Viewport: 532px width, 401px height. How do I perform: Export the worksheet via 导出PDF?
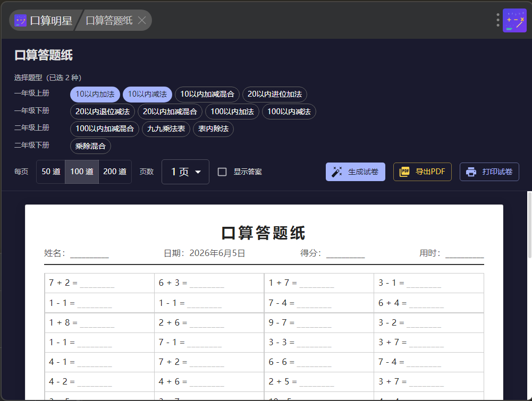pyautogui.click(x=423, y=172)
